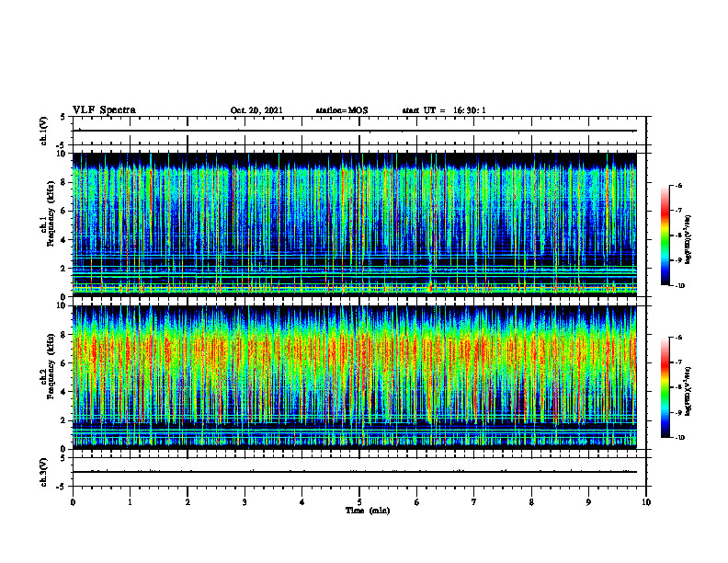Click the "station=MOS" header label
Image resolution: width=728 pixels, height=563 pixels.
click(342, 110)
